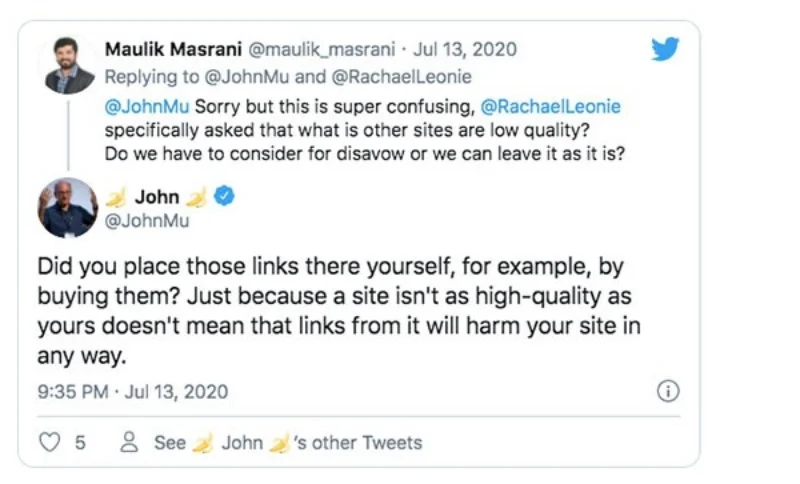Open the @JohnMu handle below John's name
Viewport: 800px width, 484px height.
146,221
